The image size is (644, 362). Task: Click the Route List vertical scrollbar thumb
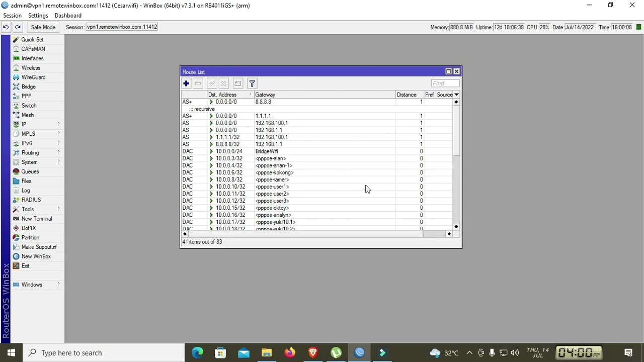[x=456, y=131]
